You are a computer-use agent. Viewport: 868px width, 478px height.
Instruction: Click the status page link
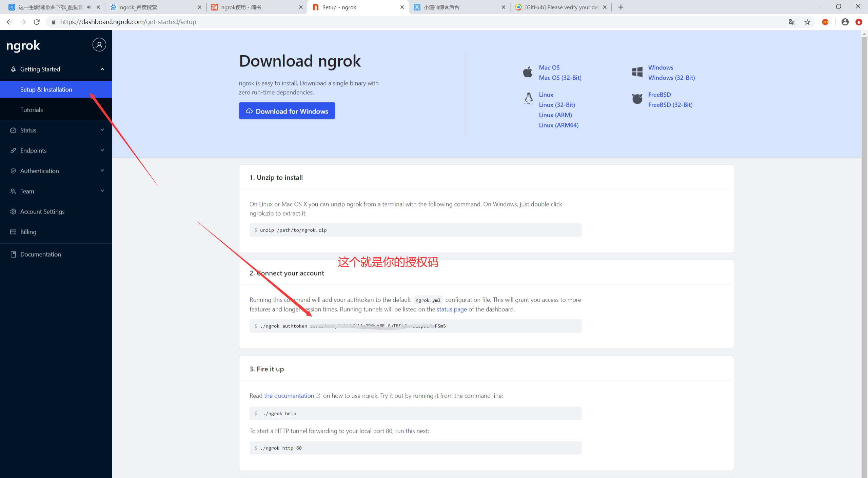[451, 309]
